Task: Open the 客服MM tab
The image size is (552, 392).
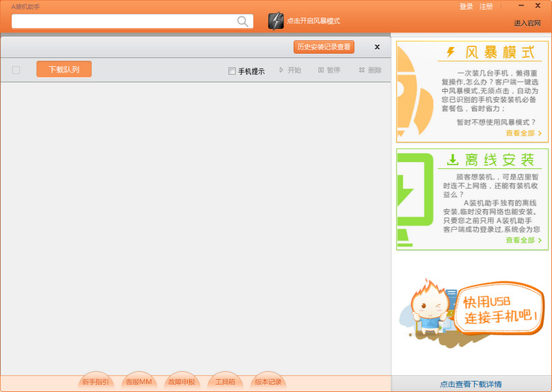Action: coord(139,382)
